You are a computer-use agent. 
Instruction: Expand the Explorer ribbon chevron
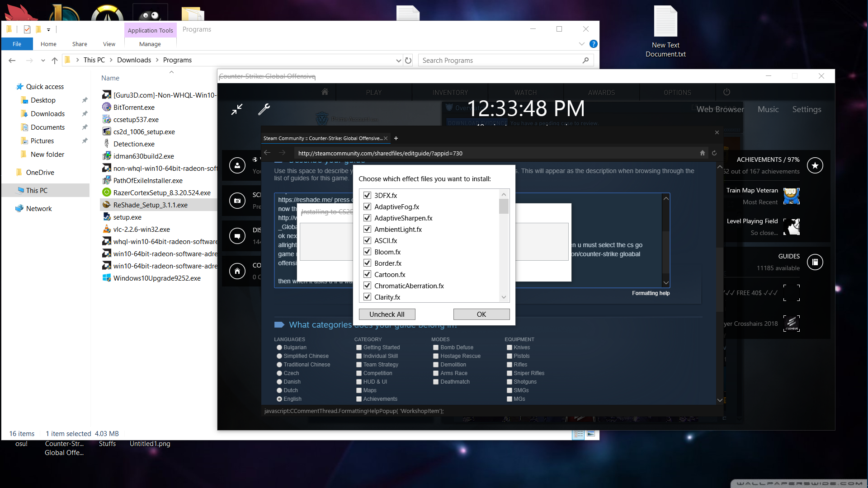coord(582,44)
